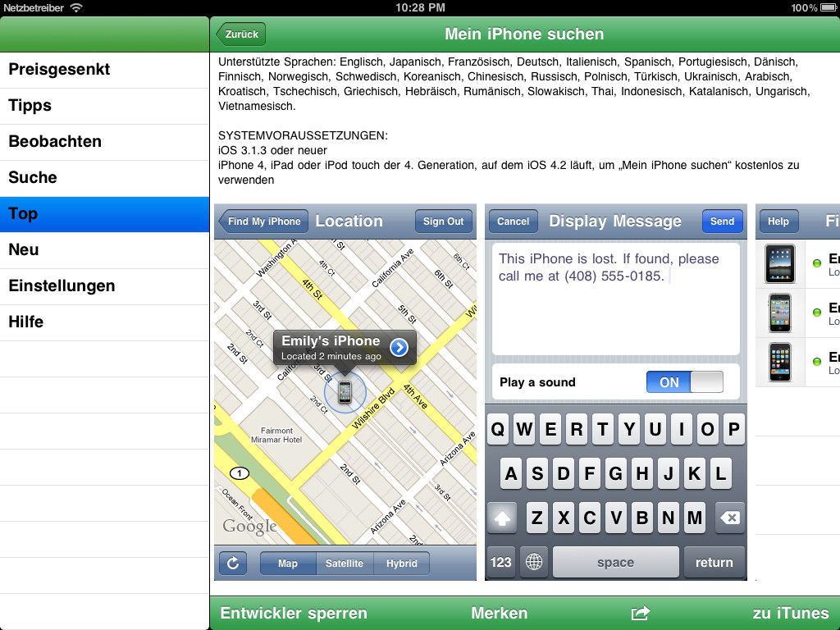Image resolution: width=840 pixels, height=630 pixels.
Task: Click the Help button in third screenshot
Action: point(778,221)
